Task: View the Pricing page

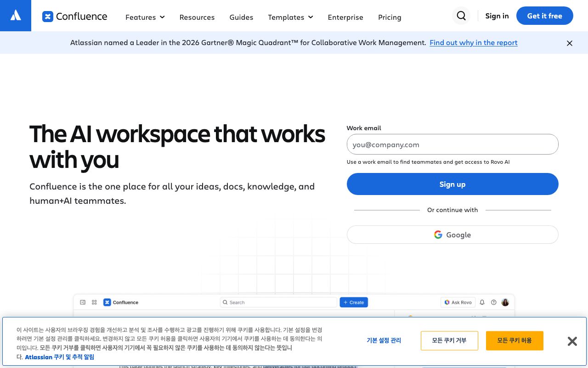Action: click(x=390, y=17)
